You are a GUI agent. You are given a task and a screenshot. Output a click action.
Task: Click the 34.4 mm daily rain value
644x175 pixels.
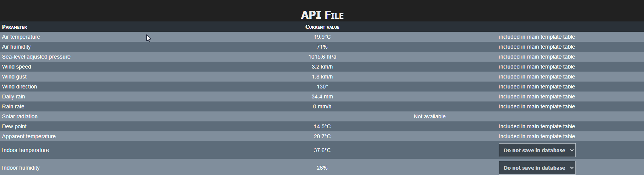pos(322,96)
